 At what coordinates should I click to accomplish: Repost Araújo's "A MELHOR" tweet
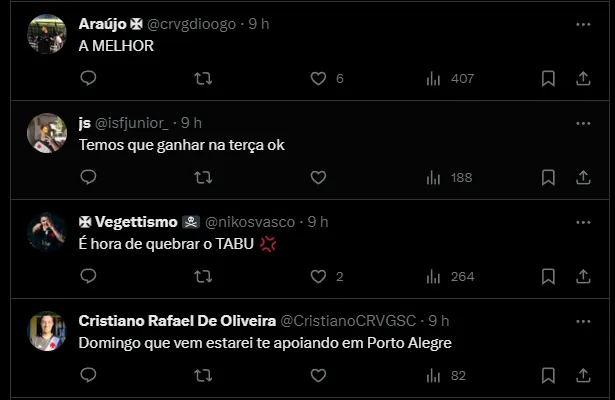202,78
